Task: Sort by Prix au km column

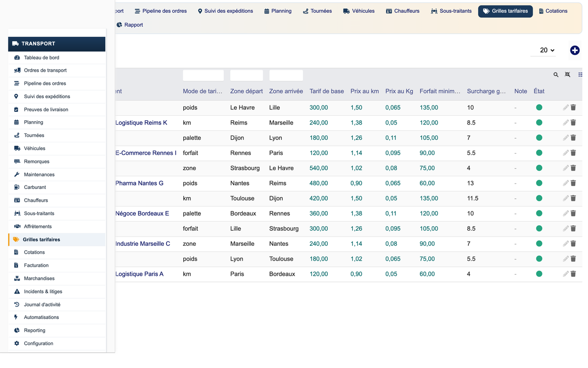Action: [365, 91]
